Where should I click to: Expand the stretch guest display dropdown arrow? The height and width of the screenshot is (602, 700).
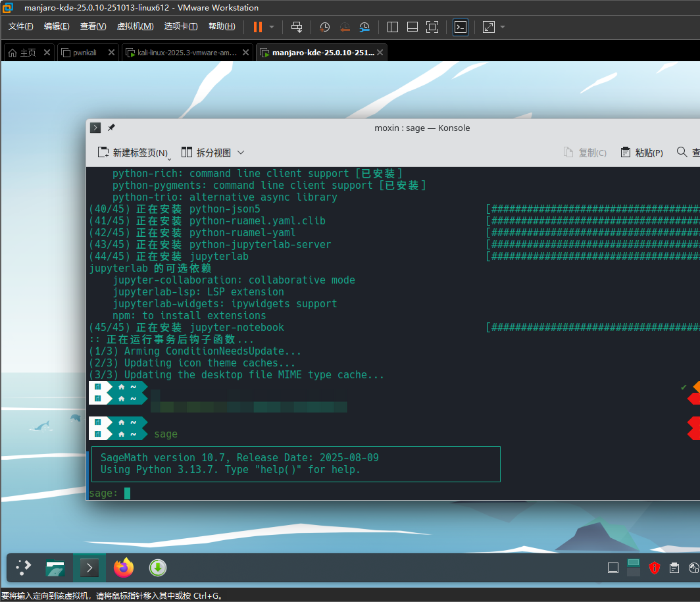tap(503, 27)
